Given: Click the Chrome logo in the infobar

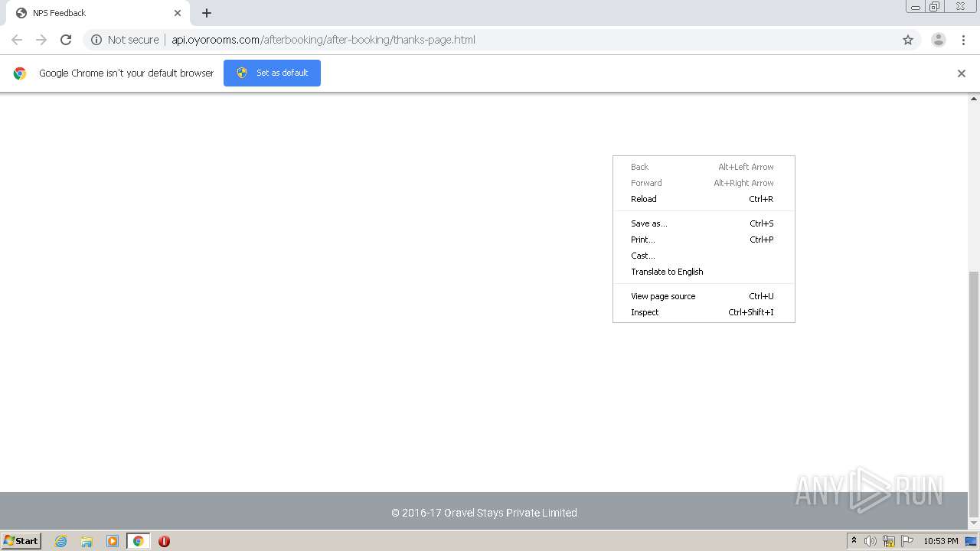Looking at the screenshot, I should click(x=20, y=73).
